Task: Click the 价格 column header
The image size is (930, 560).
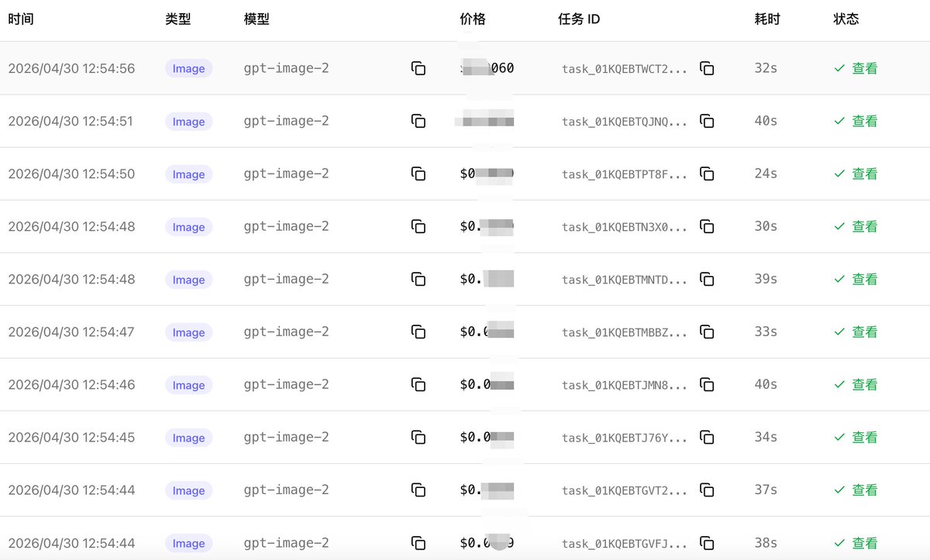Action: [x=473, y=19]
